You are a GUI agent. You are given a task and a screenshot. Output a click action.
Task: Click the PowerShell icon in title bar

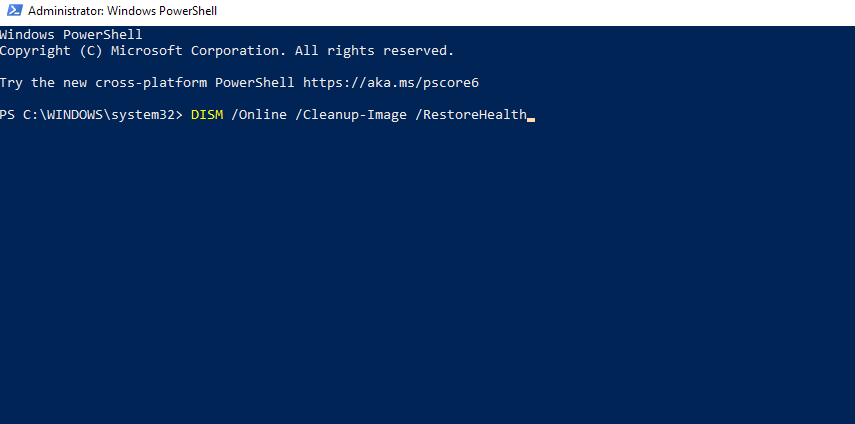(15, 10)
